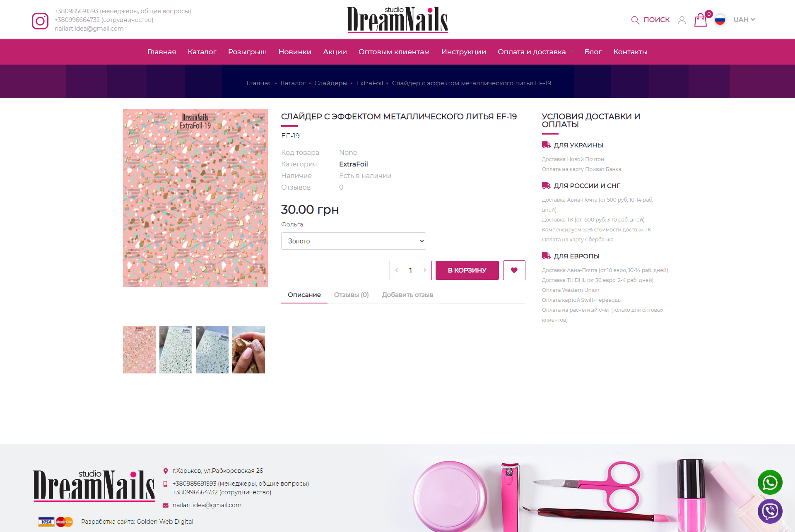Click the В КОРЗИНУ button
The width and height of the screenshot is (795, 532).
[467, 270]
